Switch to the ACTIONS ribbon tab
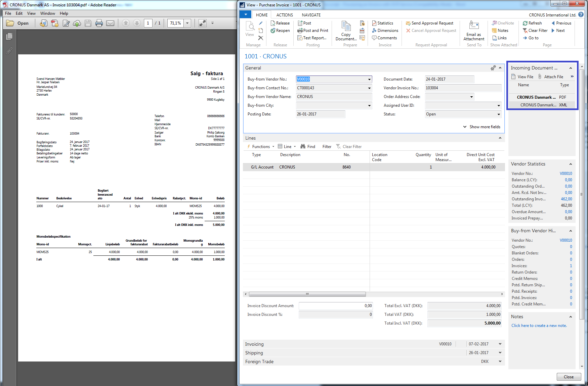This screenshot has height=386, width=588. pyautogui.click(x=284, y=15)
